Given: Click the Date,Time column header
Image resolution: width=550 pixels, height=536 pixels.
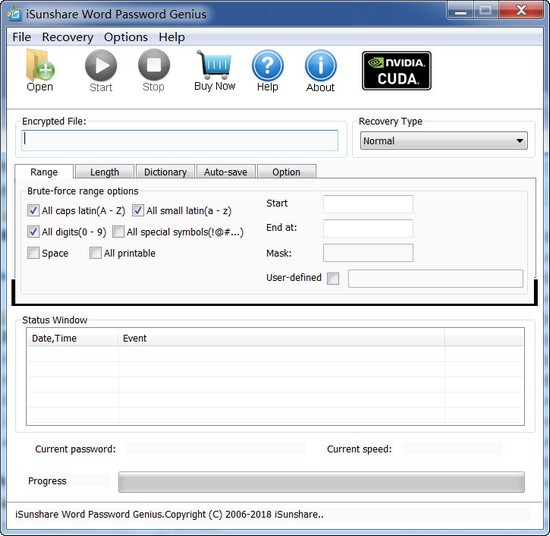Looking at the screenshot, I should [73, 338].
